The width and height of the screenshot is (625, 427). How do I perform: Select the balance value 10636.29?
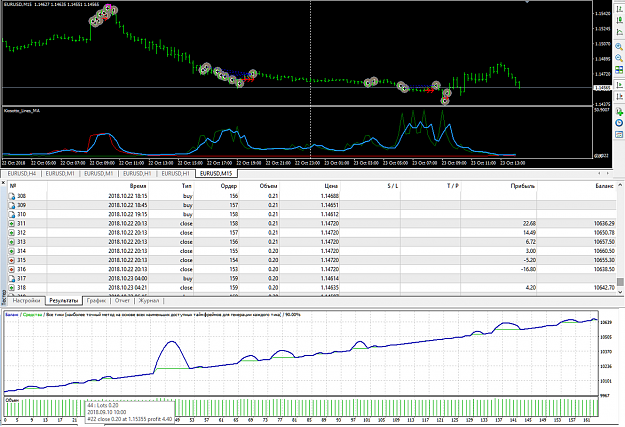(604, 223)
